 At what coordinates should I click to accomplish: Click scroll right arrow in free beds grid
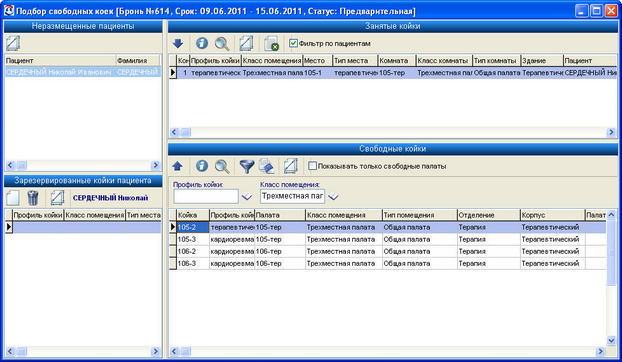(601, 351)
